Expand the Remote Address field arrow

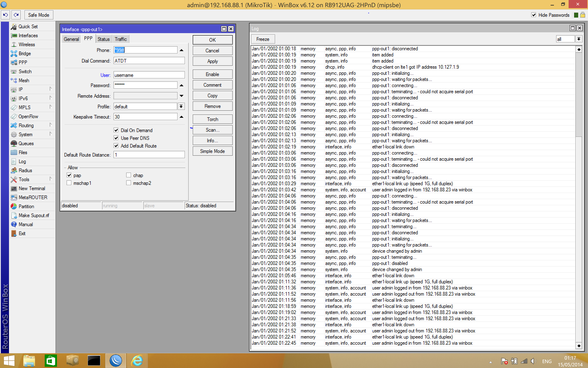point(182,96)
